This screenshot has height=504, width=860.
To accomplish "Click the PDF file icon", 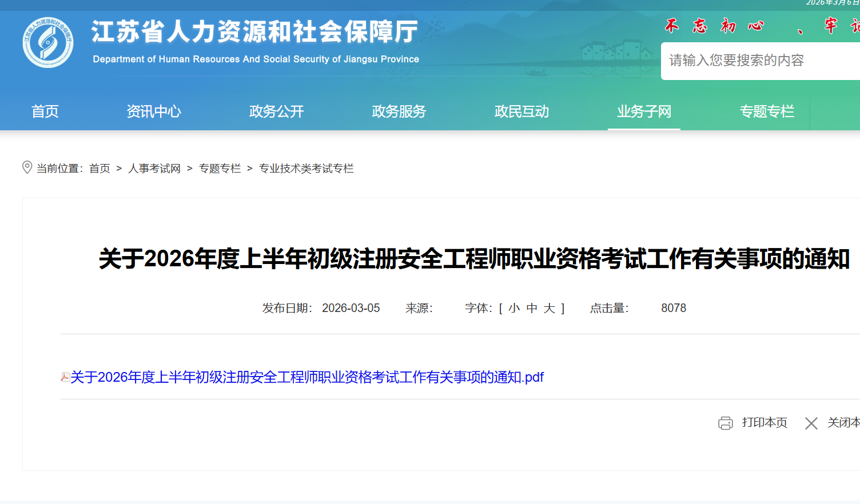I will pyautogui.click(x=65, y=377).
